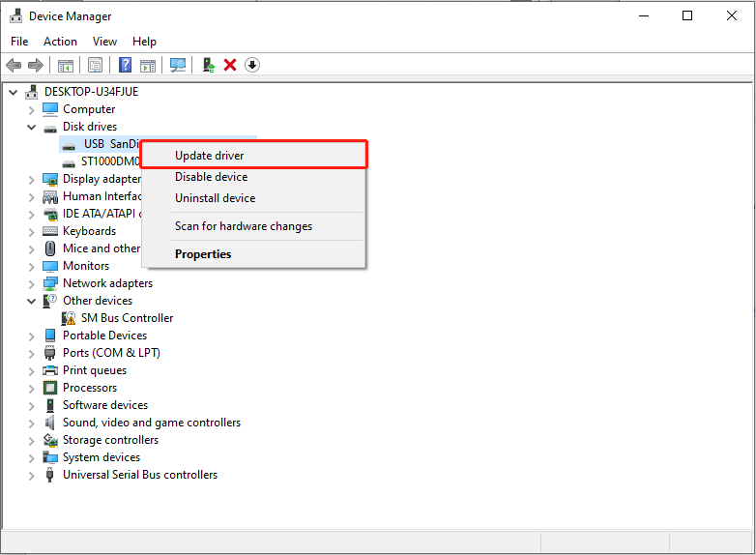Click the Update device driver toolbar icon
The image size is (756, 555).
click(x=208, y=65)
